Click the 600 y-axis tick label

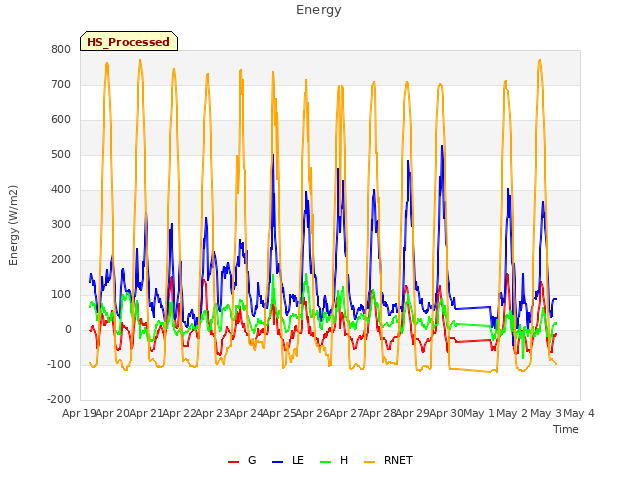tap(61, 120)
